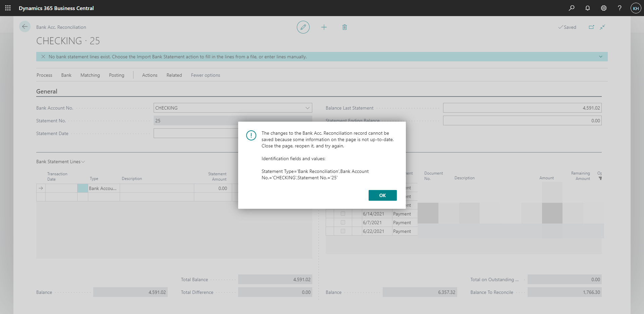Click the 6/7/2021 date cell

pos(377,223)
